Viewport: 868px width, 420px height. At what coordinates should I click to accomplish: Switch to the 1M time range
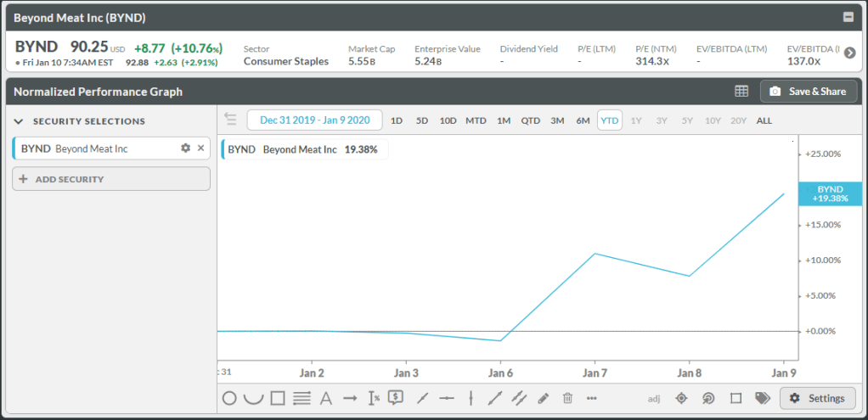tap(504, 120)
